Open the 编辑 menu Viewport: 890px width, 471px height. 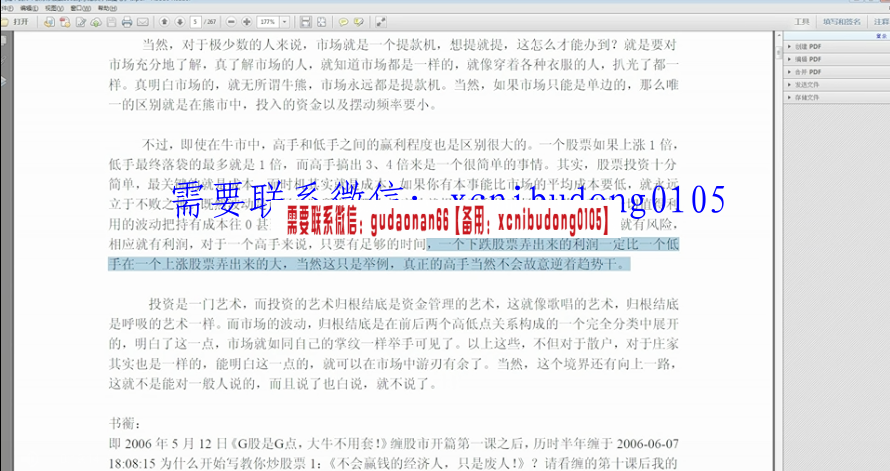click(x=28, y=7)
